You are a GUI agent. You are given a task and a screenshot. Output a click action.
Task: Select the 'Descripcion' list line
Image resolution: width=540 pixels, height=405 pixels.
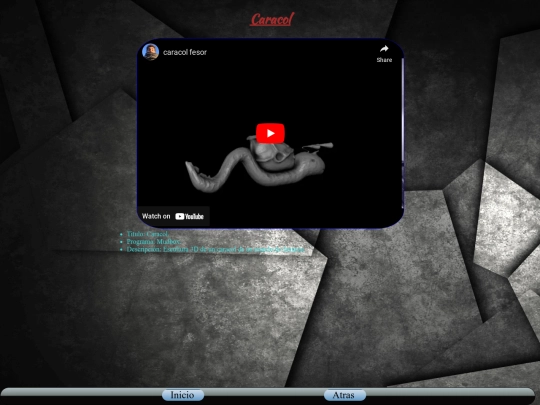tap(216, 249)
